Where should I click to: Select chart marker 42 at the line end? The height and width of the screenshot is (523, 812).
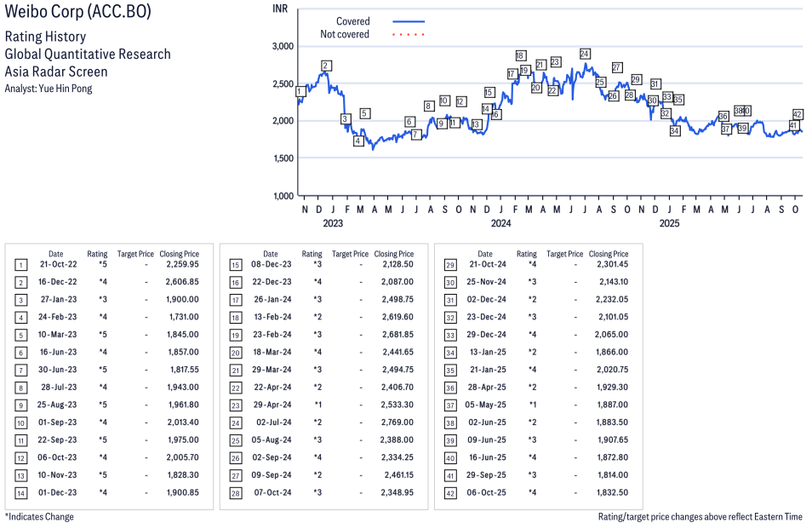tap(798, 114)
